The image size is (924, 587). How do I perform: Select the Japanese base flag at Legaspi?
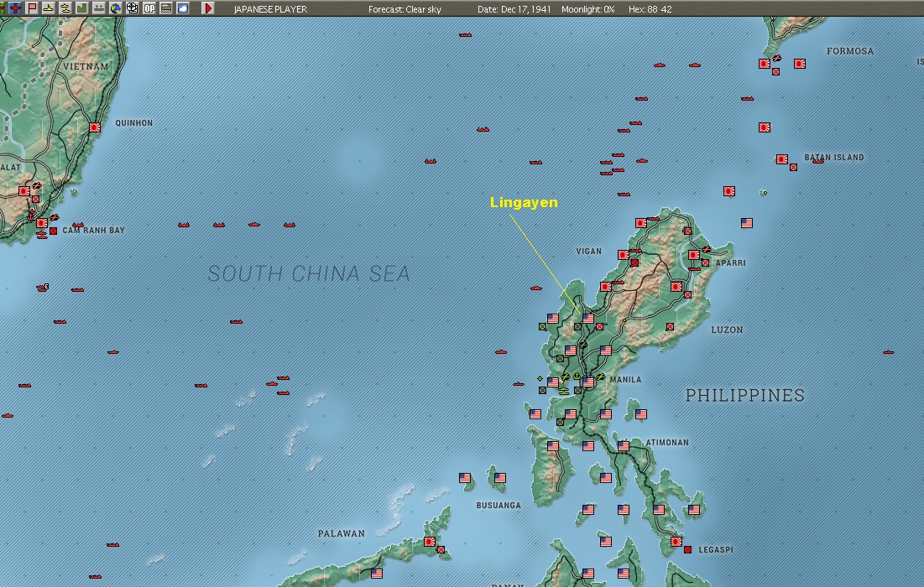(676, 541)
